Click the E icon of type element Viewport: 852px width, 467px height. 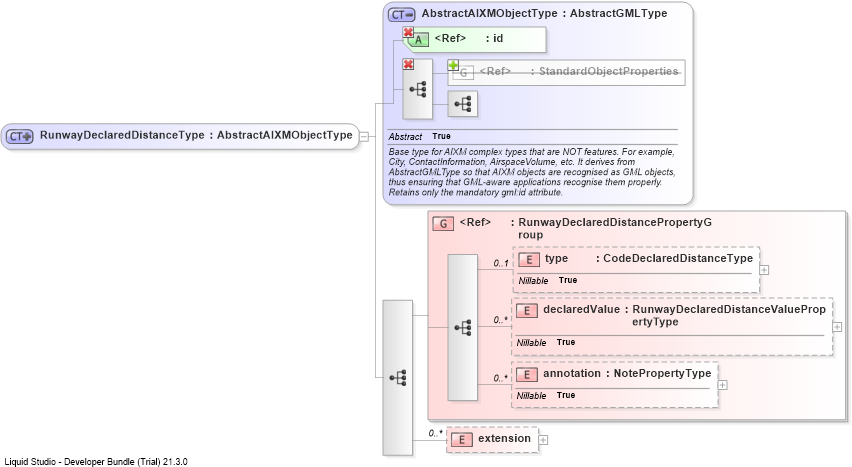click(529, 259)
